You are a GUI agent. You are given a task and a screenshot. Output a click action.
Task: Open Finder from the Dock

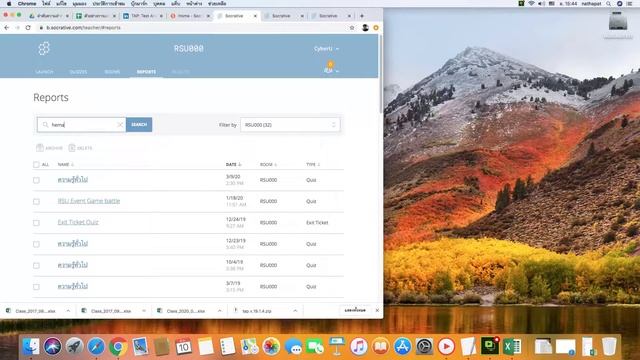31,347
